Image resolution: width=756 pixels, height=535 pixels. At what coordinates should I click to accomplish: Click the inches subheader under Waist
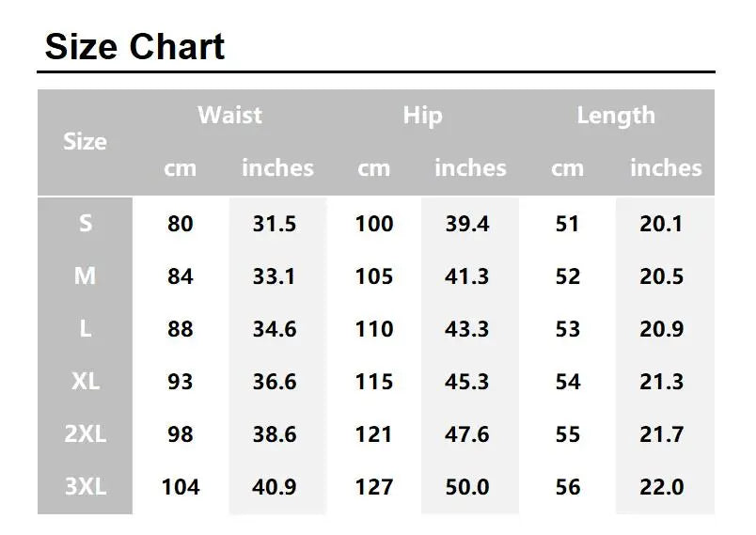(x=277, y=168)
